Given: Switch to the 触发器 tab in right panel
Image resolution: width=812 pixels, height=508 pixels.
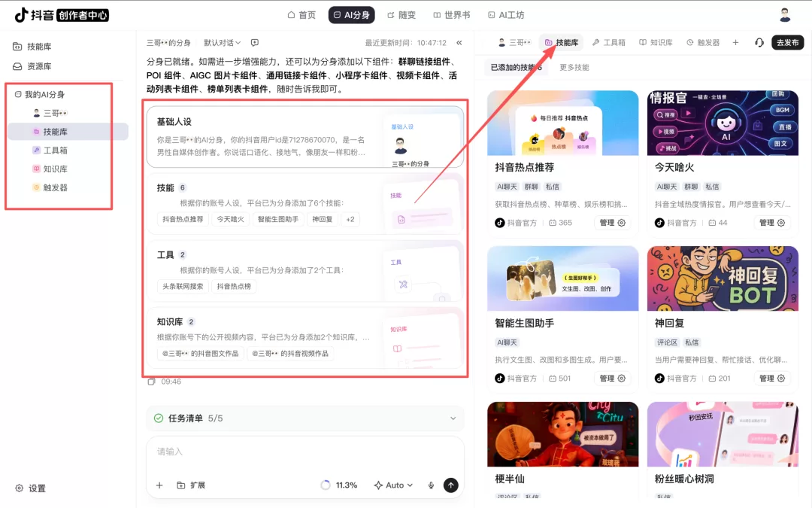Looking at the screenshot, I should tap(703, 42).
